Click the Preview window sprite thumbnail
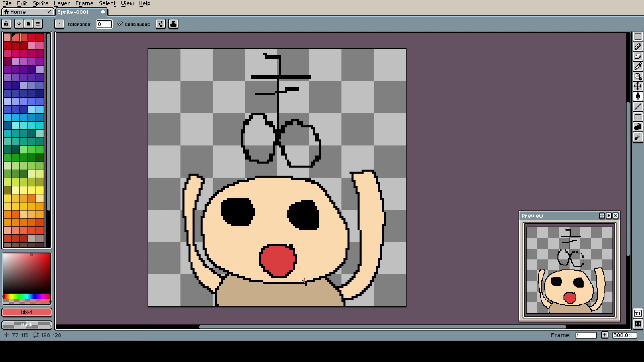The width and height of the screenshot is (644, 362). click(x=570, y=270)
